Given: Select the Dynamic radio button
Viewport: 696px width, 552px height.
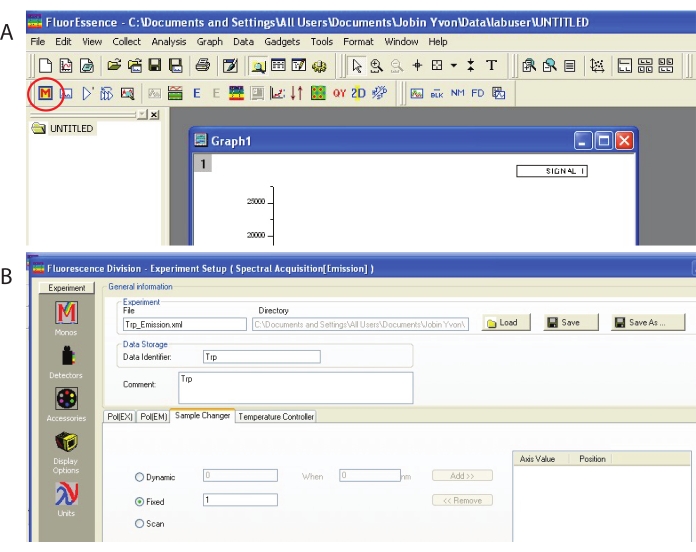Looking at the screenshot, I should pos(139,477).
